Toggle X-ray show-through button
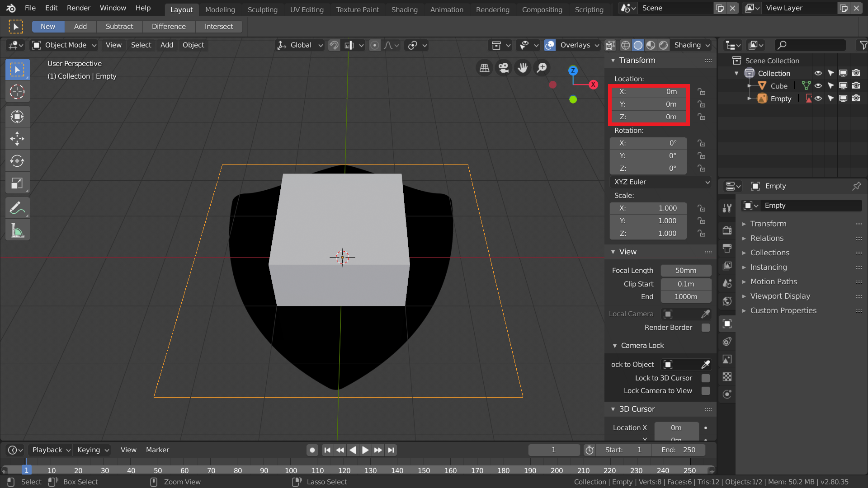The image size is (868, 488). (x=610, y=45)
